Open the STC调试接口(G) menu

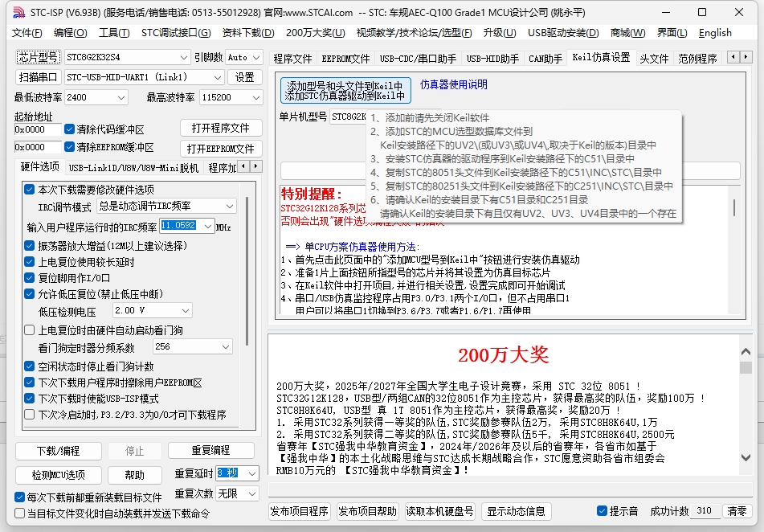(x=176, y=33)
